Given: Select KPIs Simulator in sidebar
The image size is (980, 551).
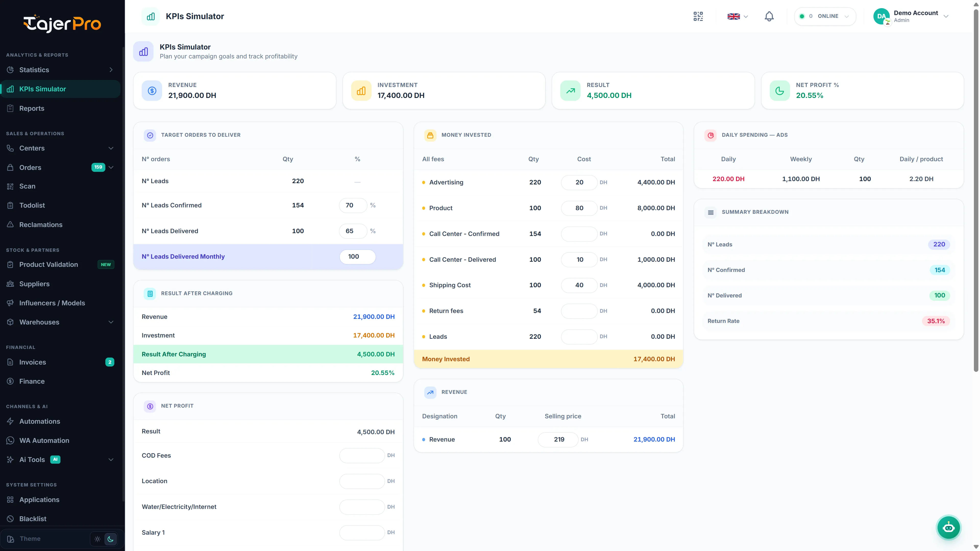Looking at the screenshot, I should [x=60, y=89].
